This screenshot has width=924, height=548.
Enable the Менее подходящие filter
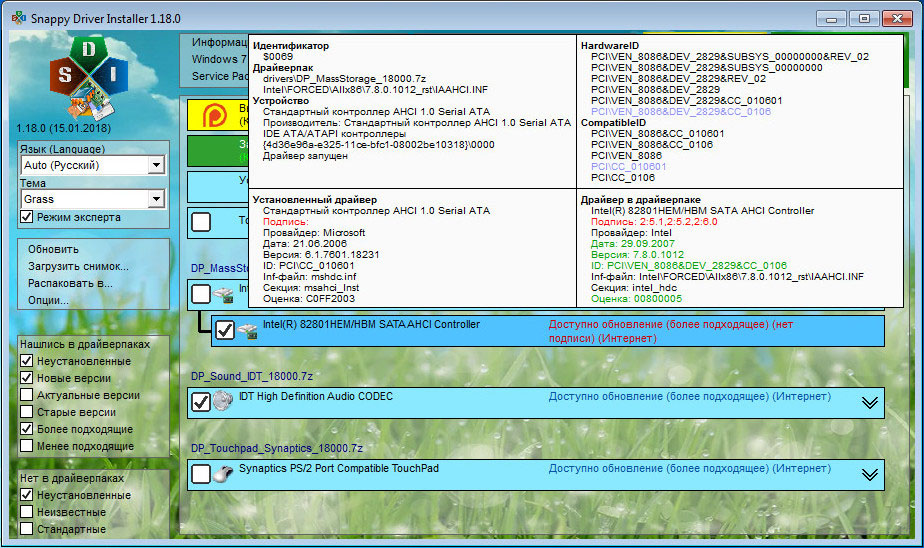click(27, 446)
